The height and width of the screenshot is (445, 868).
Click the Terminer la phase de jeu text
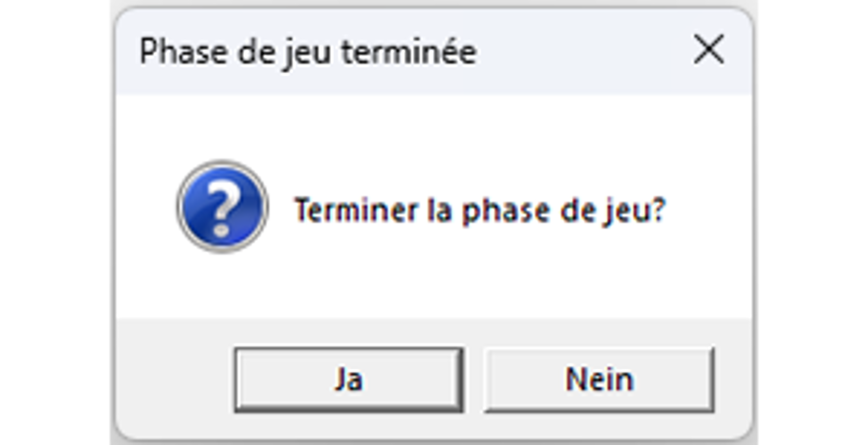[x=480, y=210]
